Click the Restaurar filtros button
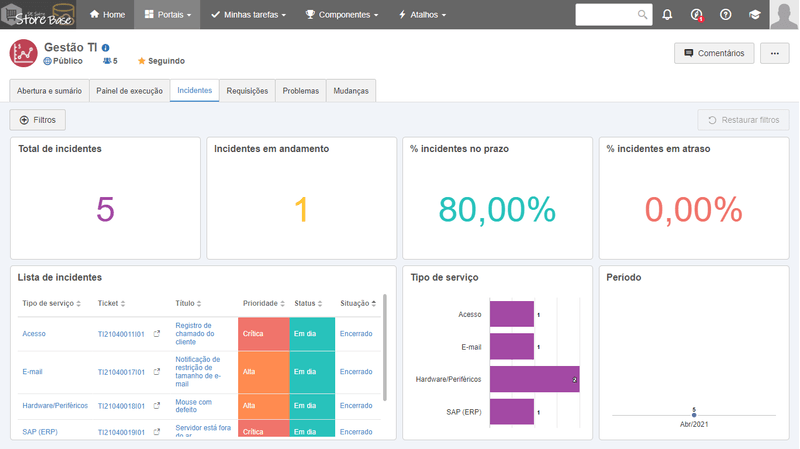Image resolution: width=800 pixels, height=449 pixels. 743,120
